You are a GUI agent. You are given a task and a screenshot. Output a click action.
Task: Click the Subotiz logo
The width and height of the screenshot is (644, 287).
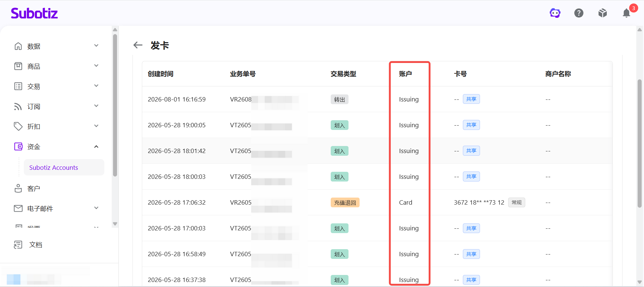[34, 13]
